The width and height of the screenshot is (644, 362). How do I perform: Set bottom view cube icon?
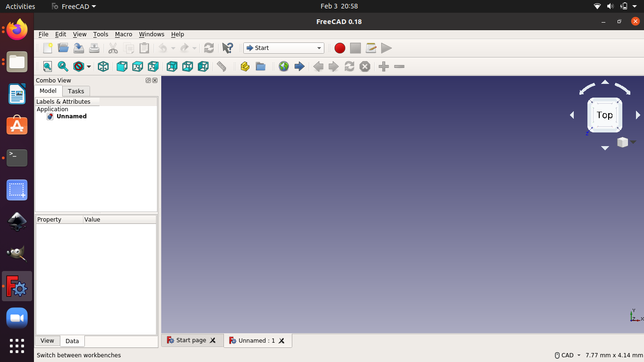pos(188,66)
